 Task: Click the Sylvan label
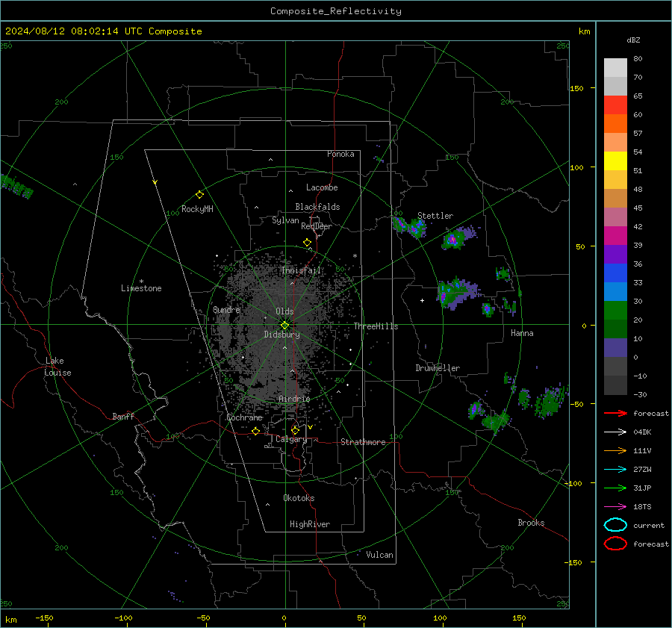pyautogui.click(x=285, y=220)
